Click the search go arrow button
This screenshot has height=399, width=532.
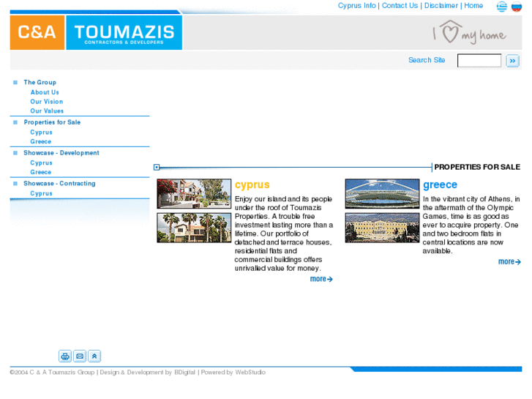coord(512,61)
